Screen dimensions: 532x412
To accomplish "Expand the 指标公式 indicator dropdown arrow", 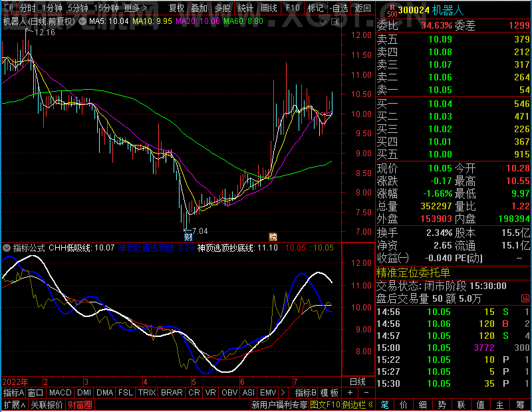I will click(x=7, y=248).
